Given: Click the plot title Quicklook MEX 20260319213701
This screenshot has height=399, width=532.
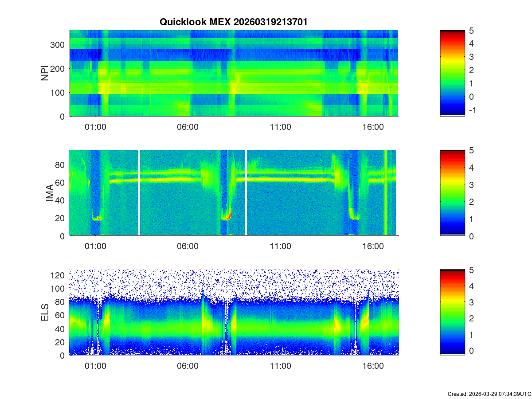Looking at the screenshot, I should (x=233, y=22).
